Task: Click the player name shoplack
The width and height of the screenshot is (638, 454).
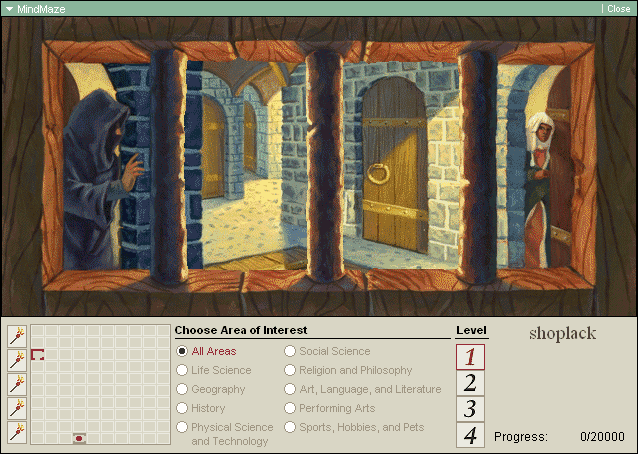Action: pyautogui.click(x=563, y=334)
